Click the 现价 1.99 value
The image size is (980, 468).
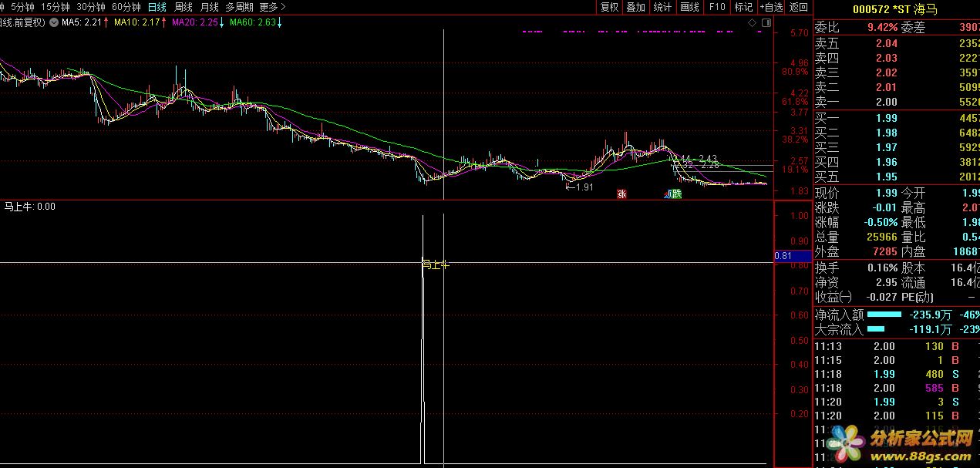tap(887, 193)
